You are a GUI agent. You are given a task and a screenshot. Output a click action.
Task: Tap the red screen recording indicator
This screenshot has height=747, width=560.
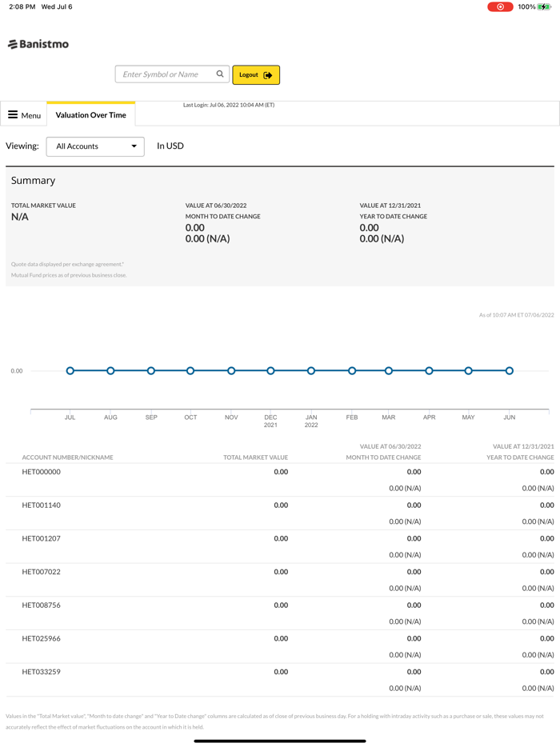click(x=500, y=7)
